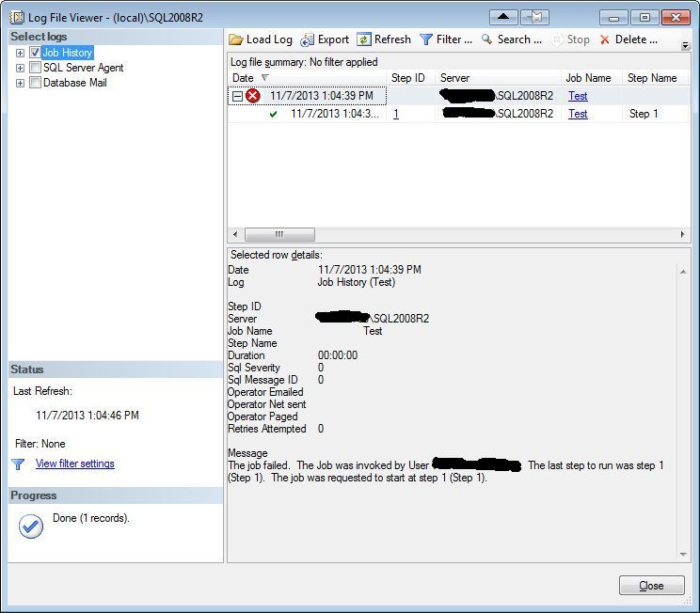This screenshot has width=700, height=613.
Task: Sort by the Job Name column header
Action: click(592, 78)
